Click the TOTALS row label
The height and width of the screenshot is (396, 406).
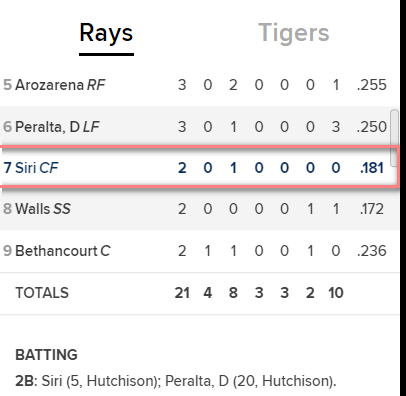pyautogui.click(x=42, y=293)
